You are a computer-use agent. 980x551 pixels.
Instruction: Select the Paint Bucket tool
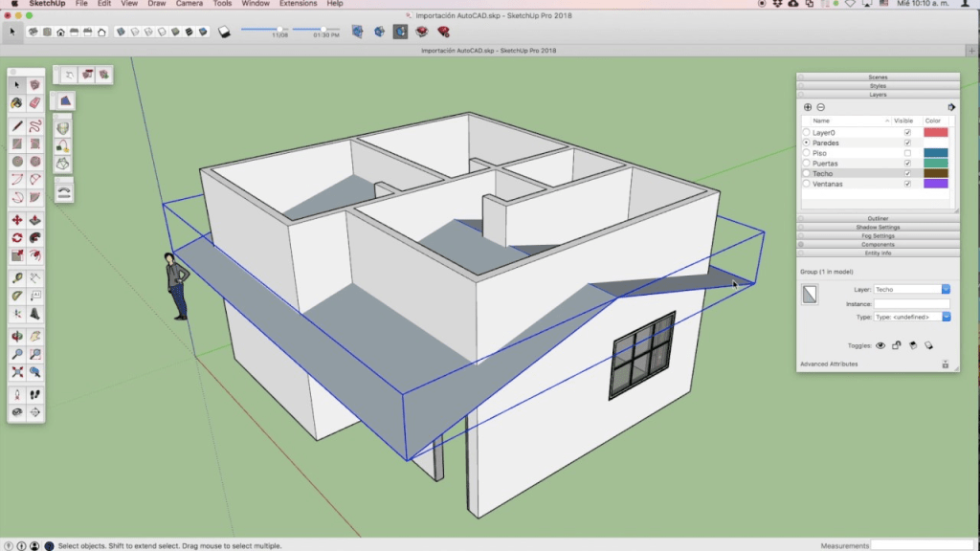click(x=17, y=102)
